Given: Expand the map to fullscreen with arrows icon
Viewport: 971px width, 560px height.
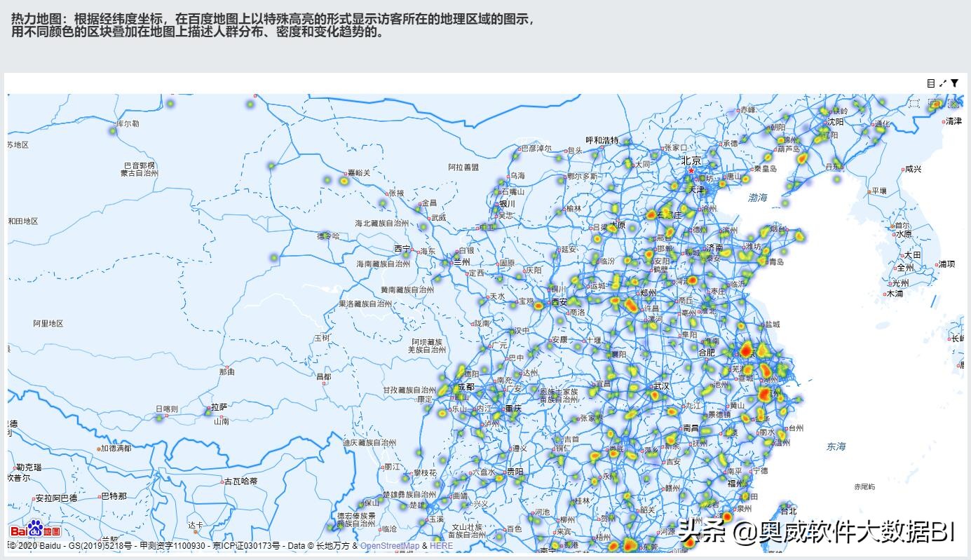Looking at the screenshot, I should tap(942, 83).
